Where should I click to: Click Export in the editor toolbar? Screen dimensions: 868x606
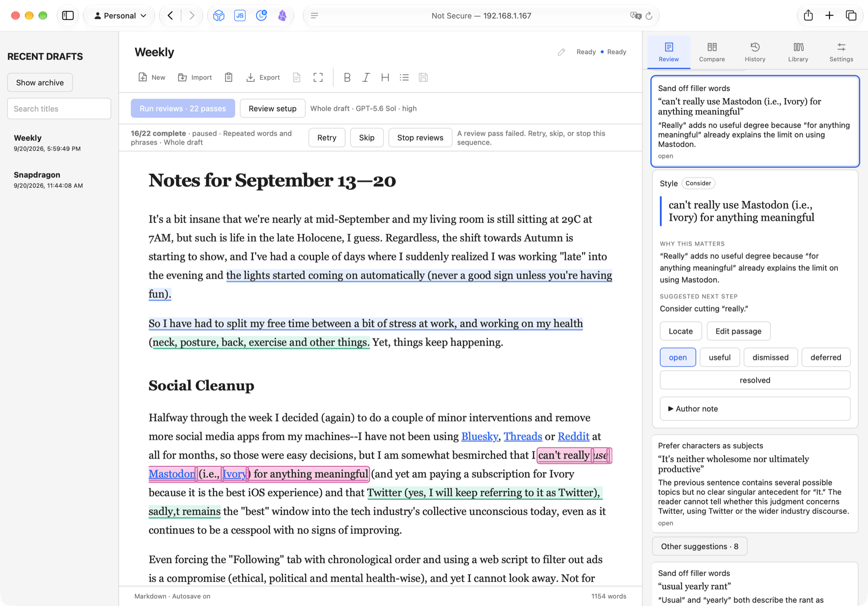[263, 77]
